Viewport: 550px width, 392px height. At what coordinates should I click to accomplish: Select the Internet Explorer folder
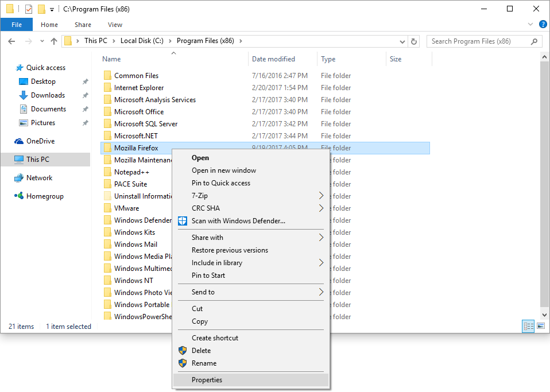139,88
